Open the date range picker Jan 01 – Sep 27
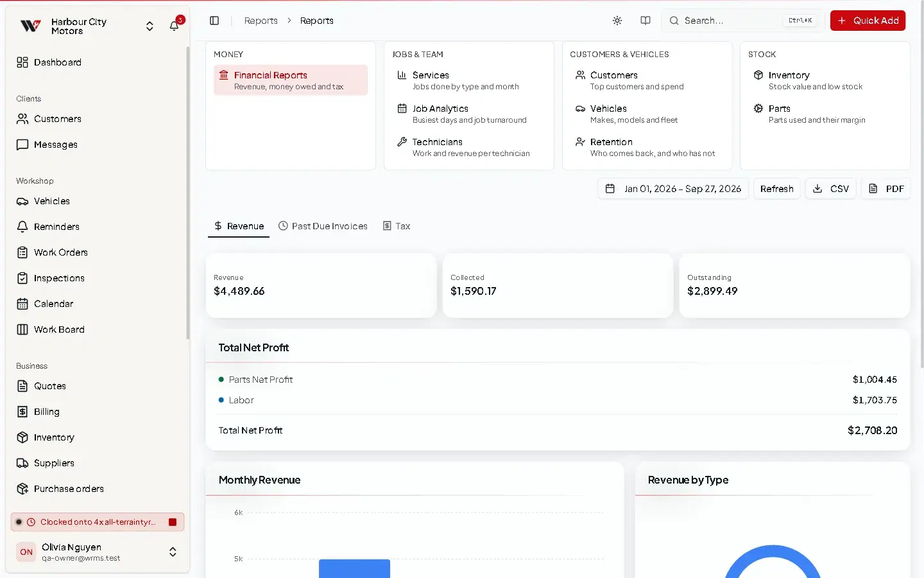 click(673, 189)
